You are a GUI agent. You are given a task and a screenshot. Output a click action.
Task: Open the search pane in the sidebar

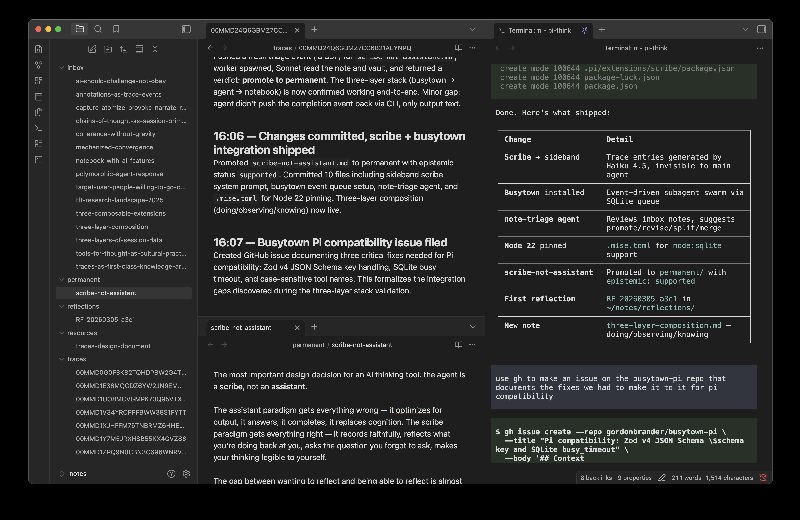(x=100, y=29)
